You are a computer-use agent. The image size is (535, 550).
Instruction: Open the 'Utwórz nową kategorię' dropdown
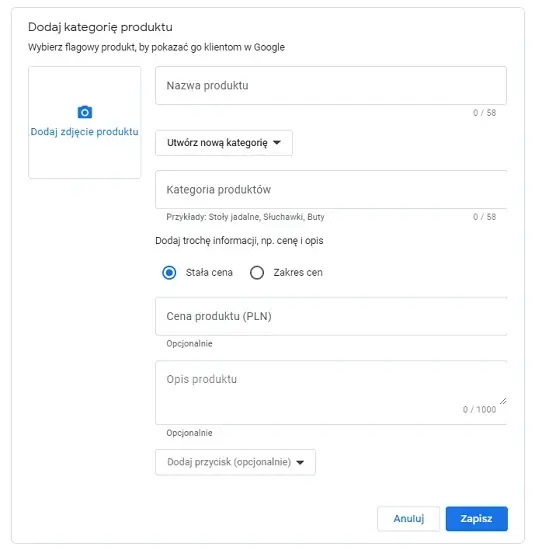pos(224,143)
